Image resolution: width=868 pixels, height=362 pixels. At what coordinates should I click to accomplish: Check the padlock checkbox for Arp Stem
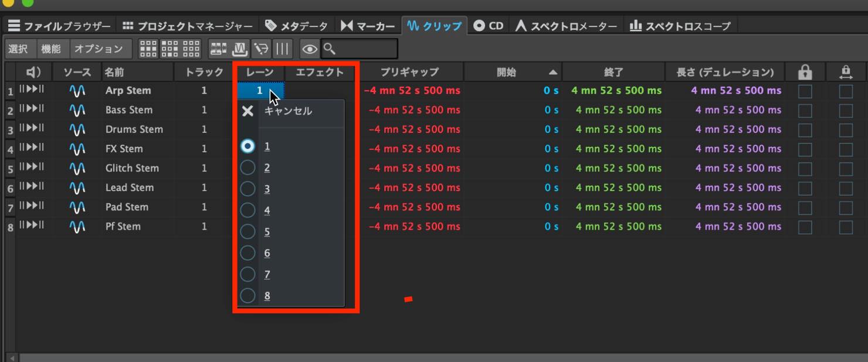click(805, 91)
